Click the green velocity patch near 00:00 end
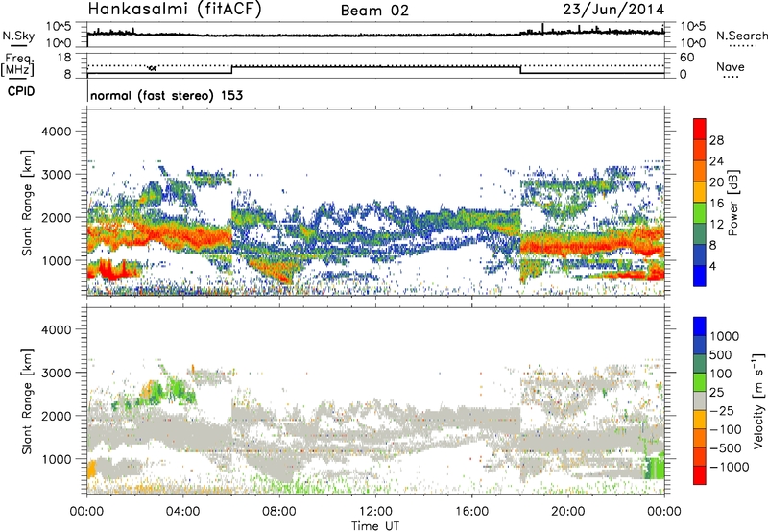This screenshot has width=768, height=532. (x=656, y=467)
